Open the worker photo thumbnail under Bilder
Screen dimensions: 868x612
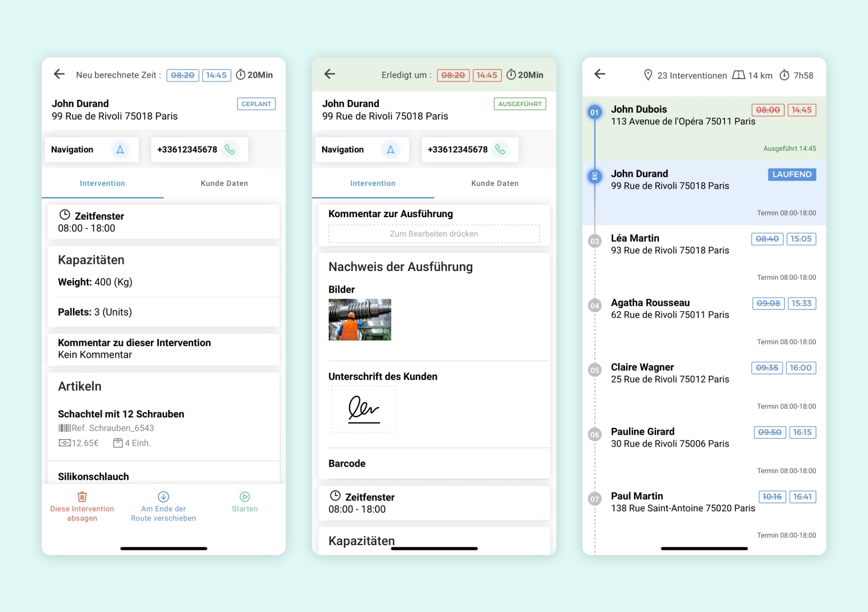pos(360,320)
